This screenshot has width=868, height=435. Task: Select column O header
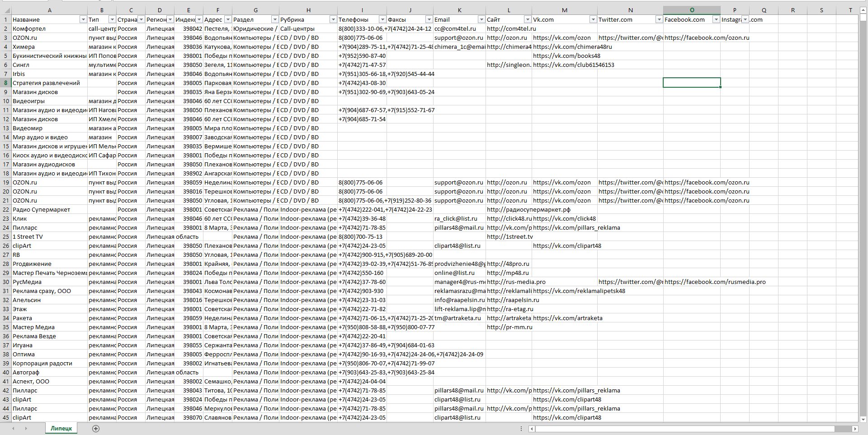(692, 10)
